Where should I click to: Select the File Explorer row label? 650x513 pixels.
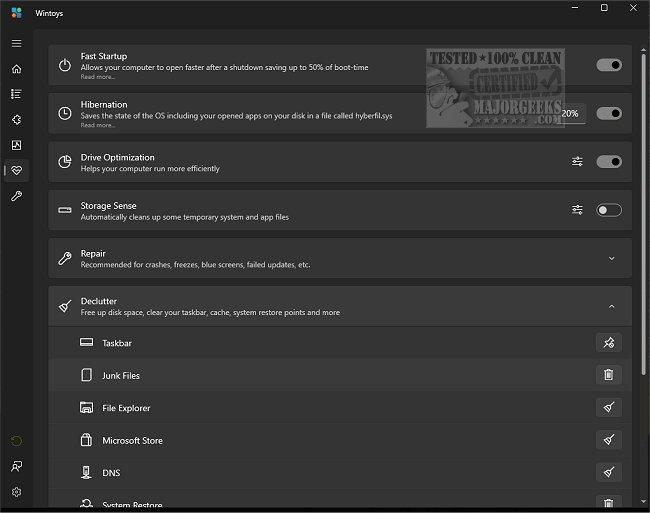pyautogui.click(x=126, y=408)
